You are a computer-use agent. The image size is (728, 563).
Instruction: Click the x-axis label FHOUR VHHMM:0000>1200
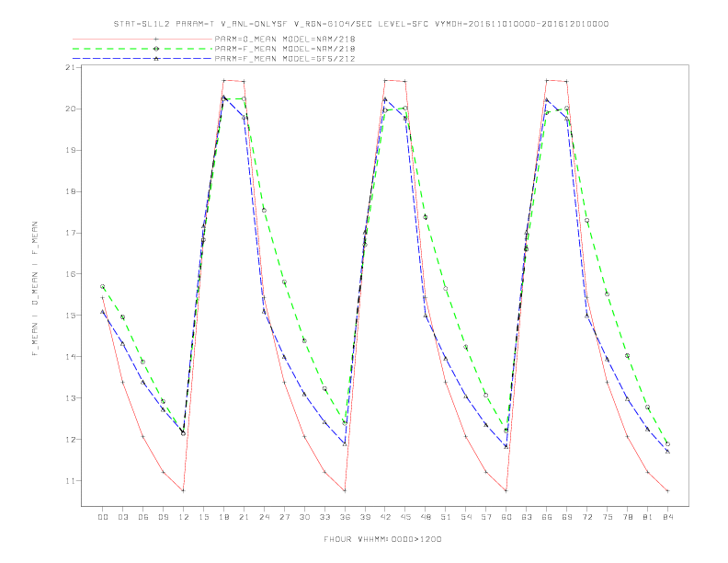[x=382, y=539]
